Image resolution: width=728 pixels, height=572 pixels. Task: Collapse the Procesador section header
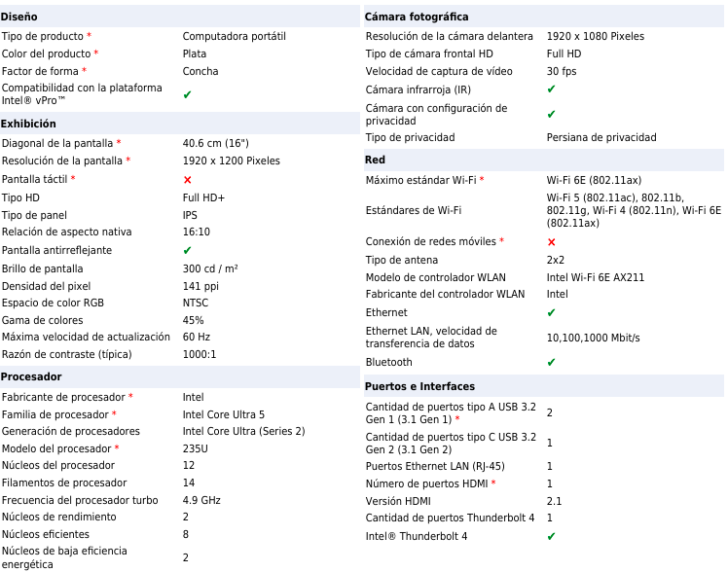[x=31, y=376]
